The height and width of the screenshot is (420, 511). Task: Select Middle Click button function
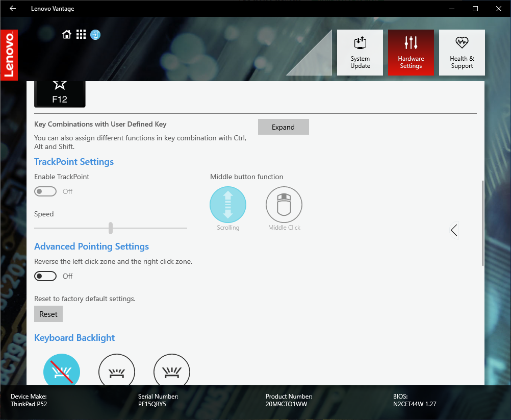point(284,205)
